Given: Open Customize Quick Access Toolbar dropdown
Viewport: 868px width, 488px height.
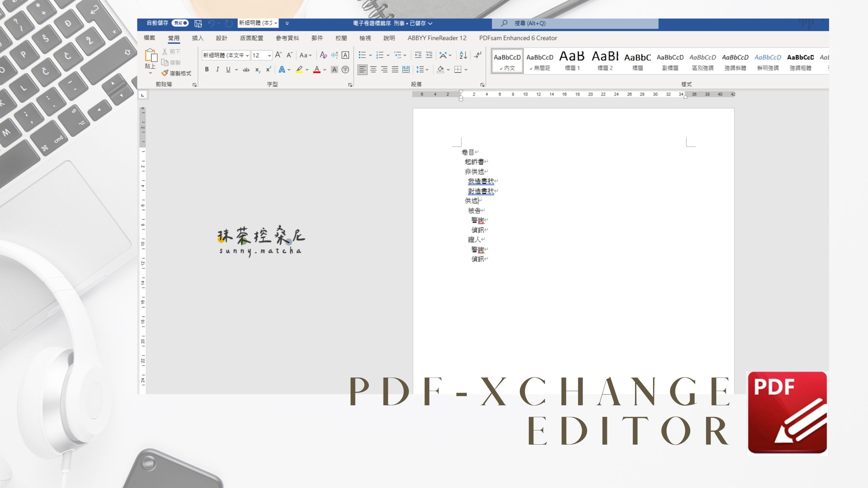Looking at the screenshot, I should click(x=287, y=23).
